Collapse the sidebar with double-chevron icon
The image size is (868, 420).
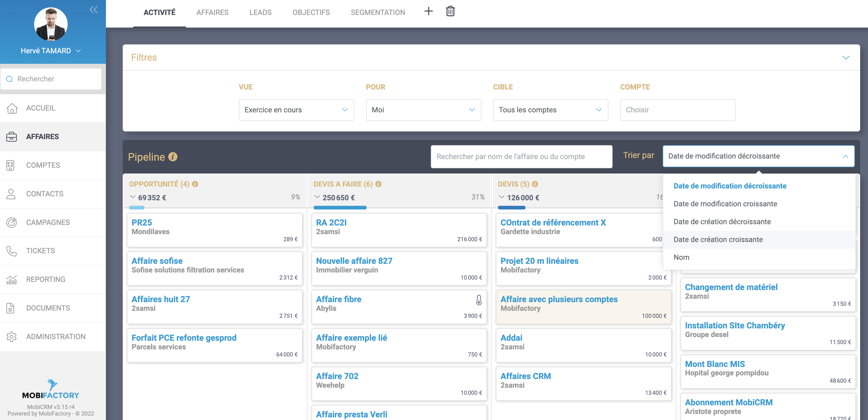(93, 9)
